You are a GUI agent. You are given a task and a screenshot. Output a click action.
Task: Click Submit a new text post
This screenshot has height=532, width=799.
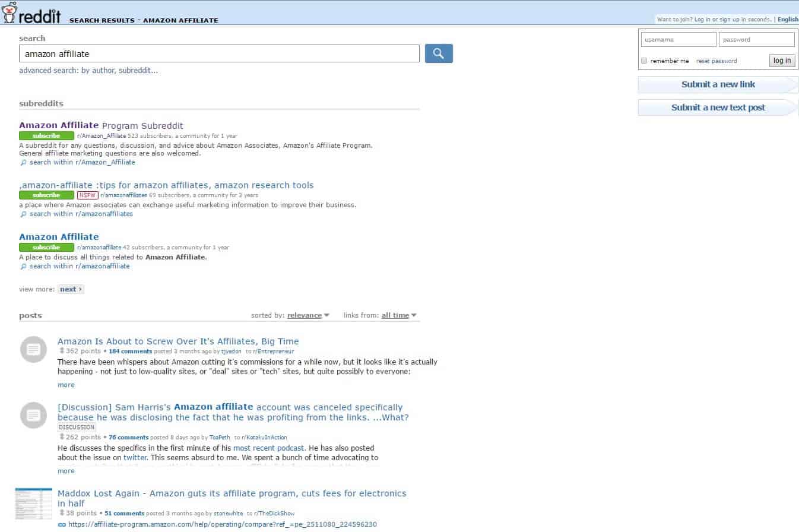pos(718,107)
